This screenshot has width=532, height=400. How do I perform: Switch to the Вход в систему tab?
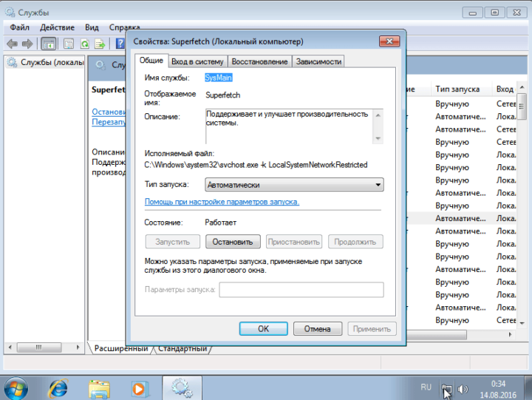coord(197,61)
